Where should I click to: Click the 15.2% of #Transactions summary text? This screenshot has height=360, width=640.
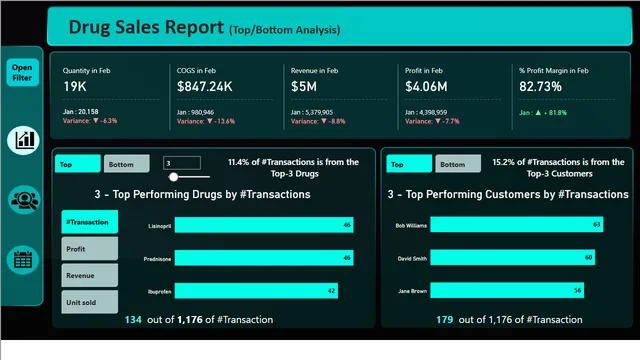(558, 168)
